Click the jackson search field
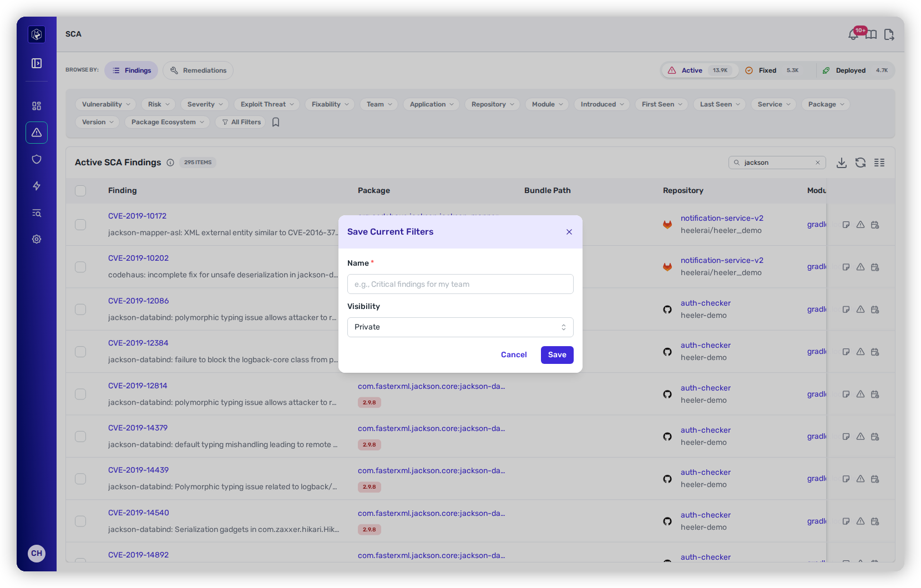 pos(777,163)
